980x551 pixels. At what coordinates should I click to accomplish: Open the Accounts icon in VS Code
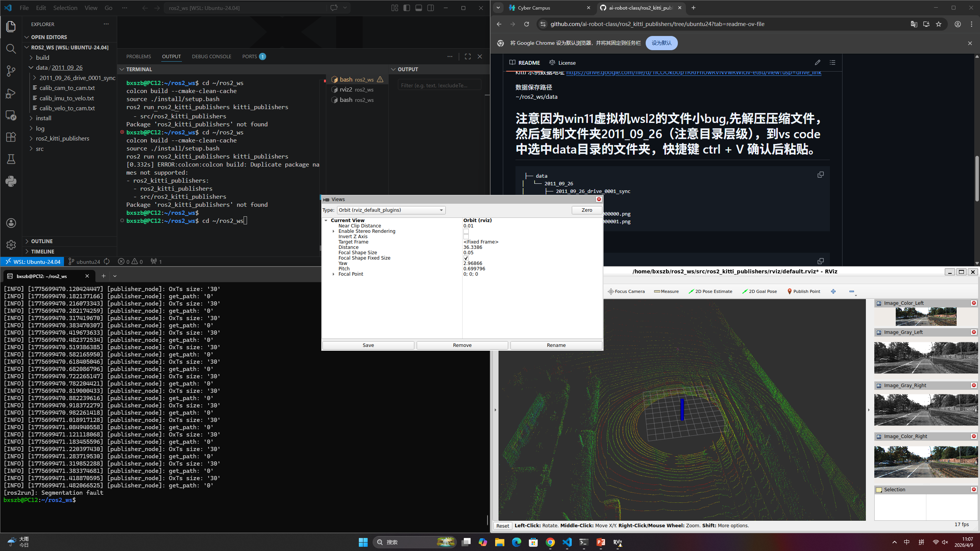pyautogui.click(x=11, y=223)
